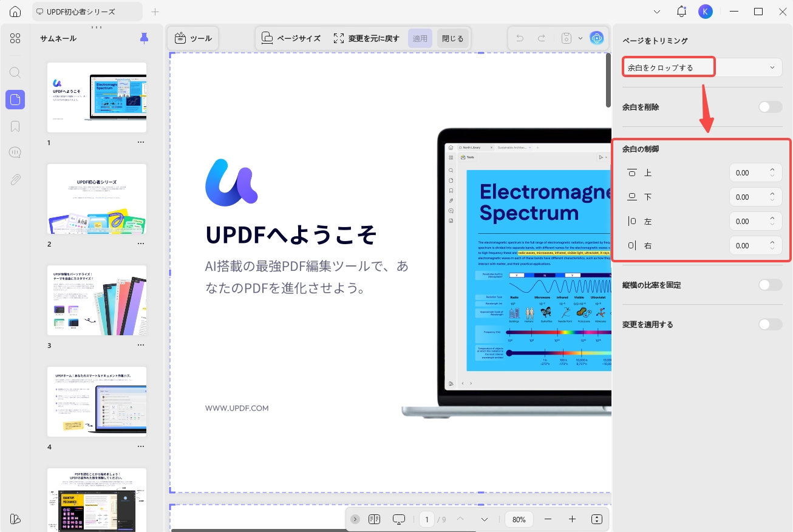
Task: Expand the tab list chevron in title bar
Action: click(657, 12)
